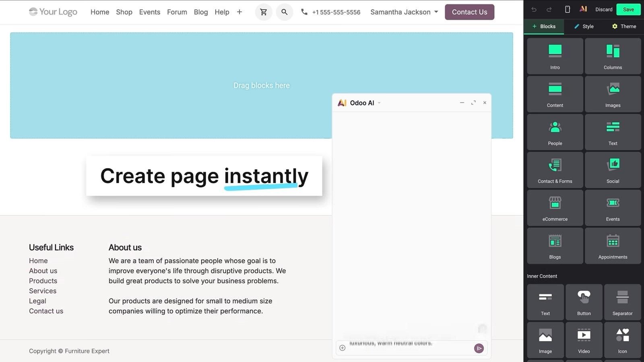
Task: Click the attach plus icon in AI chat
Action: pos(342,348)
